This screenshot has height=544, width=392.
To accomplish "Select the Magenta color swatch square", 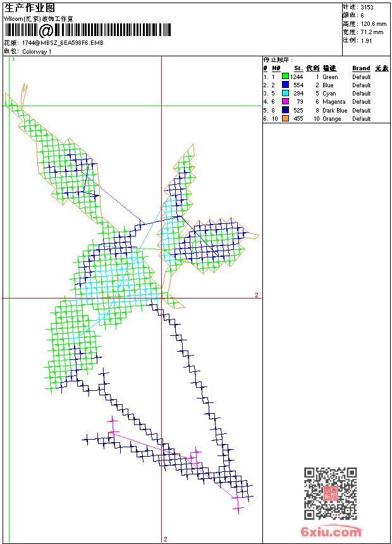I will pos(285,102).
